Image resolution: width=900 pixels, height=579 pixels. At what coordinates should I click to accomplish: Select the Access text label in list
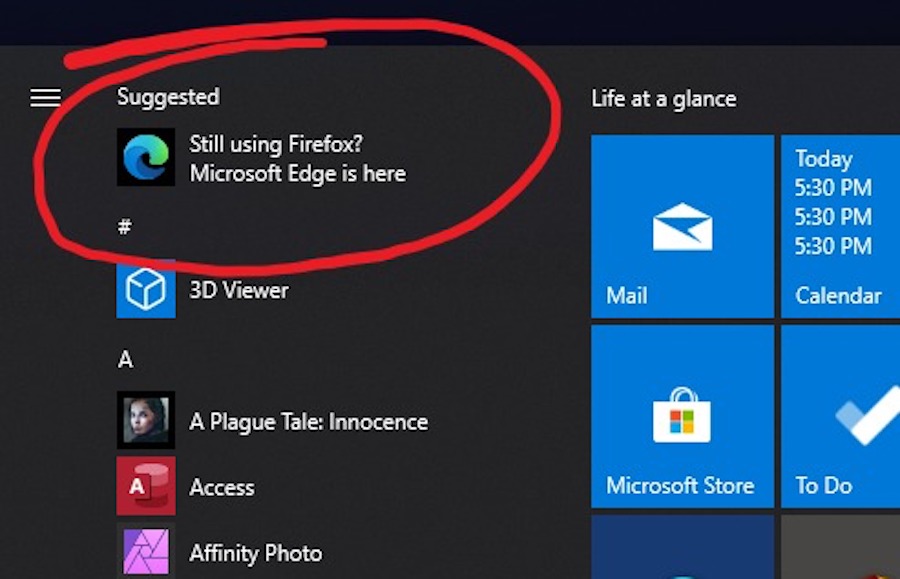(x=222, y=488)
